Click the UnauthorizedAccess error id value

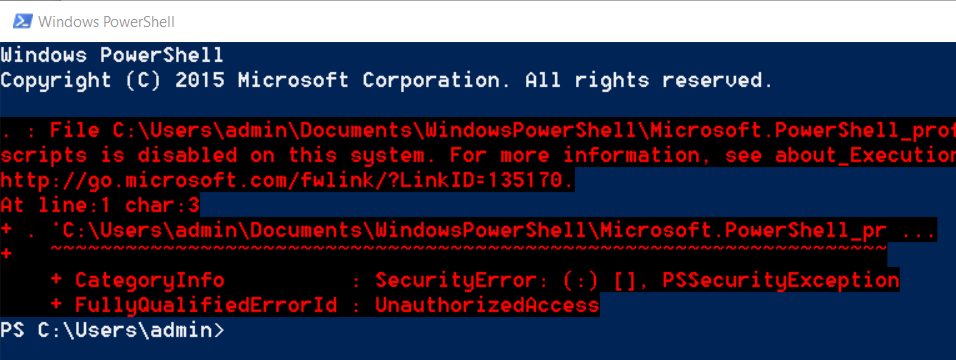[487, 305]
